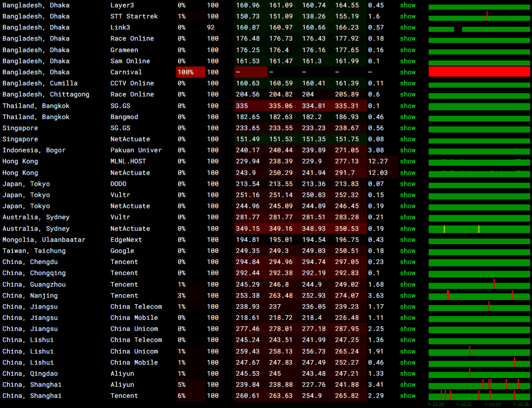The width and height of the screenshot is (532, 408).
Task: Click show for Hong Kong NetActuate
Action: pyautogui.click(x=407, y=173)
